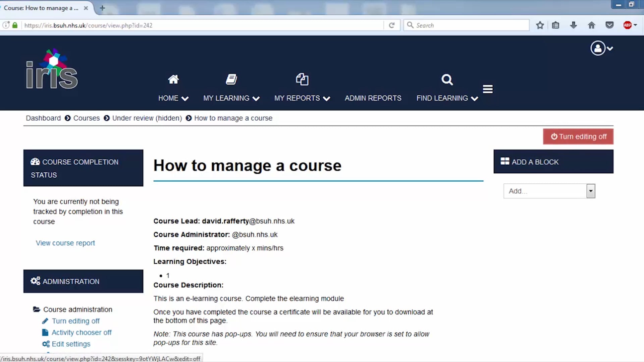The height and width of the screenshot is (362, 644).
Task: Click Turn editing off in Course administration
Action: (x=75, y=321)
